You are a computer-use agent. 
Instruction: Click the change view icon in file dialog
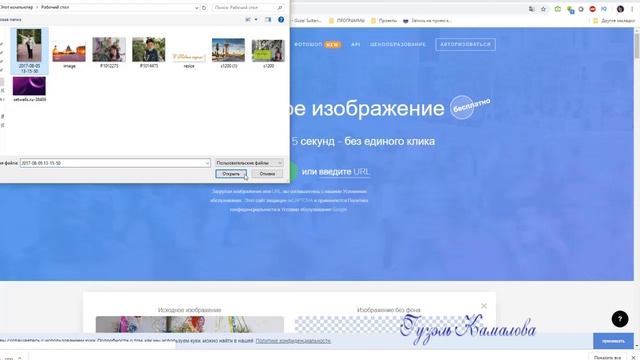pos(248,20)
